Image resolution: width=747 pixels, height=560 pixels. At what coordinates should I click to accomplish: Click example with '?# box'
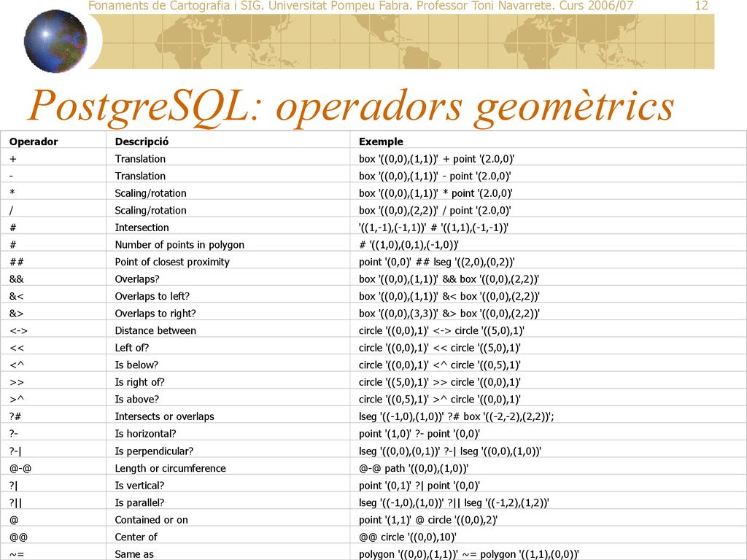tap(456, 416)
